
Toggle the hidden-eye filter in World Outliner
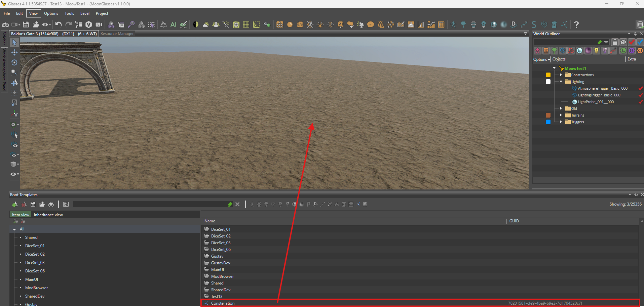tap(623, 42)
